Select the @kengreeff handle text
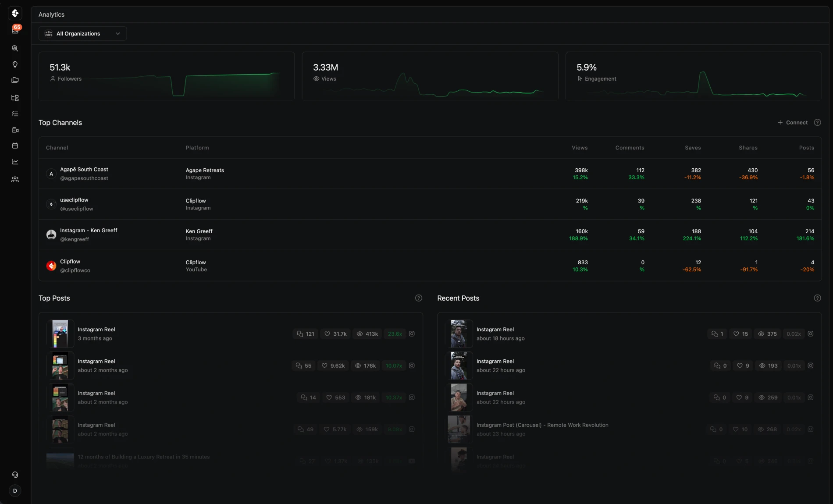The width and height of the screenshot is (833, 504). (75, 239)
